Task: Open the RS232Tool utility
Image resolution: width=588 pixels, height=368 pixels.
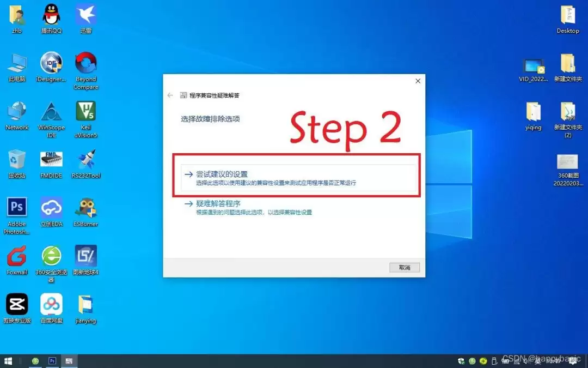Action: (x=85, y=160)
